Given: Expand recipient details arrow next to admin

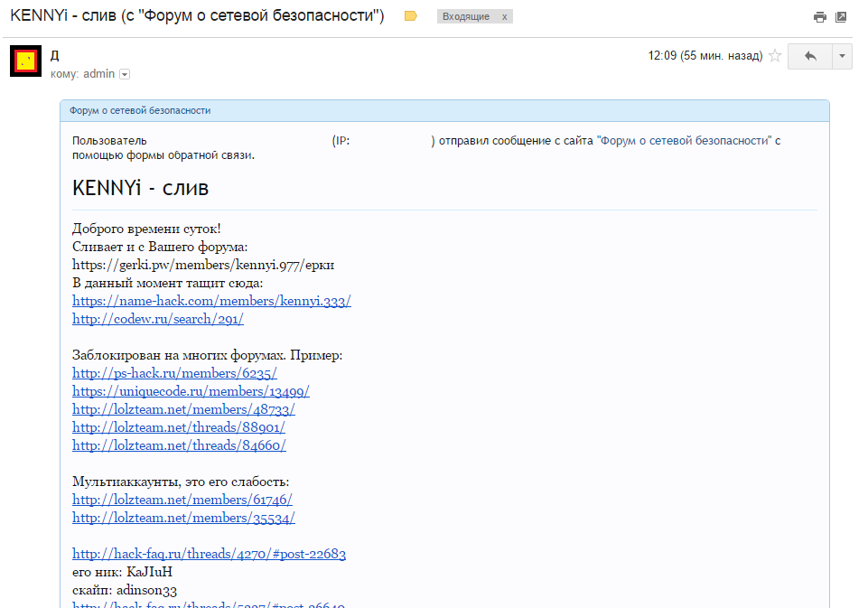Looking at the screenshot, I should point(125,74).
